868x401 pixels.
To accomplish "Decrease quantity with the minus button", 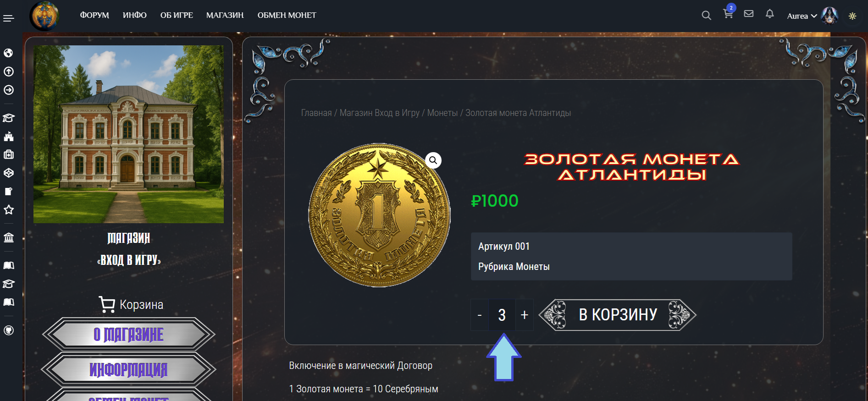I will coord(480,315).
